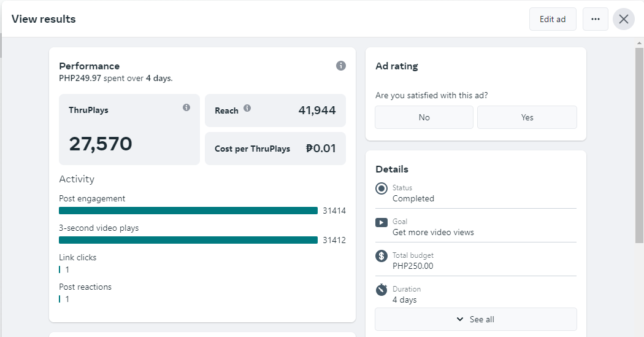Viewport: 644px width, 337px height.
Task: Click the Reach info icon
Action: tap(247, 108)
